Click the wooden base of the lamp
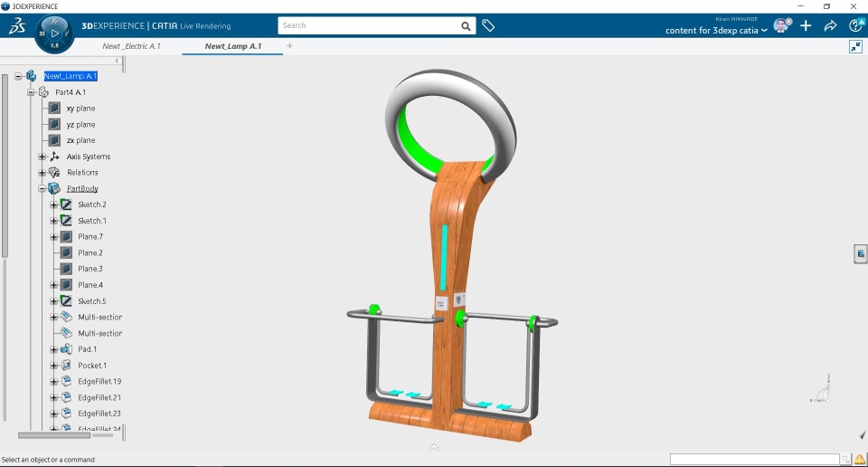Image resolution: width=868 pixels, height=467 pixels. click(x=448, y=421)
